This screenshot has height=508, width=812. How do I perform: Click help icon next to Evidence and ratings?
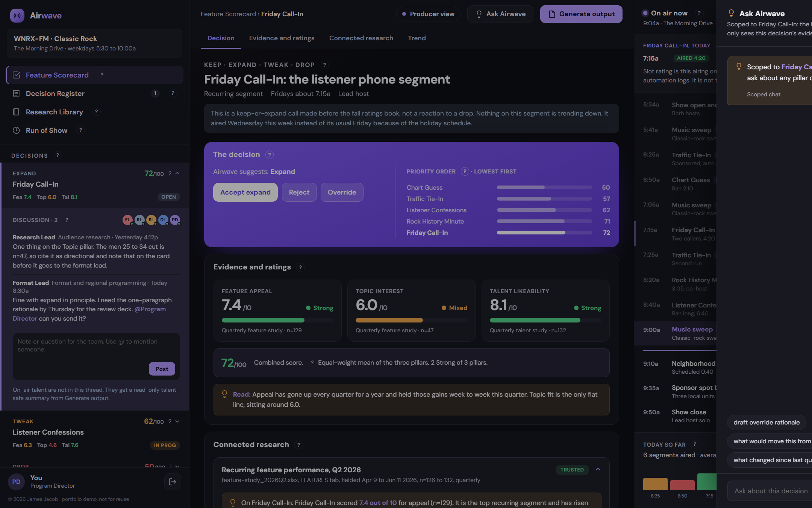(300, 267)
